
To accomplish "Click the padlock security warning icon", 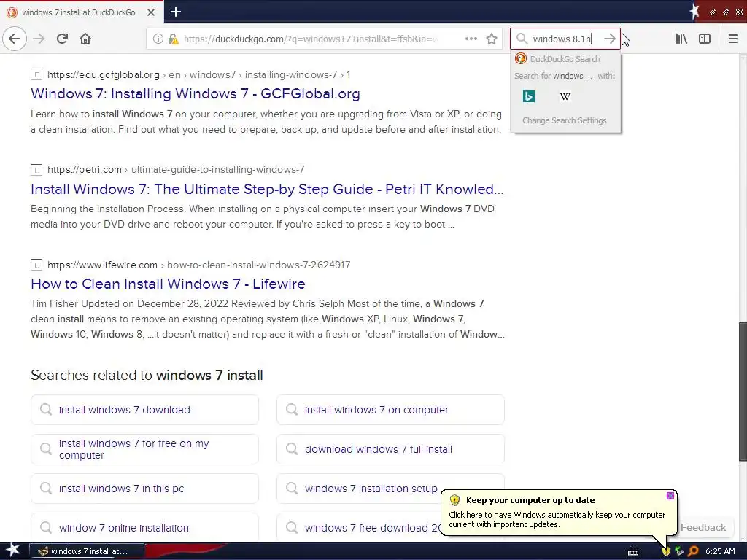I will coord(174,39).
